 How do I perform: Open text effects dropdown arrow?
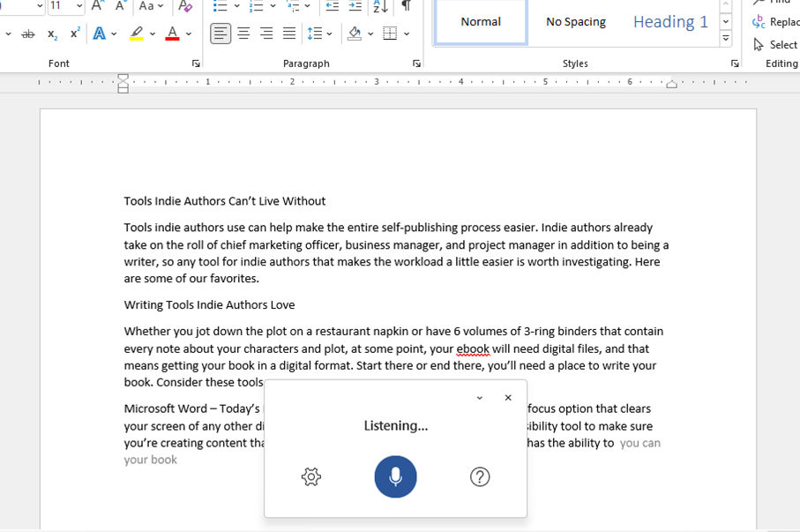click(x=114, y=34)
